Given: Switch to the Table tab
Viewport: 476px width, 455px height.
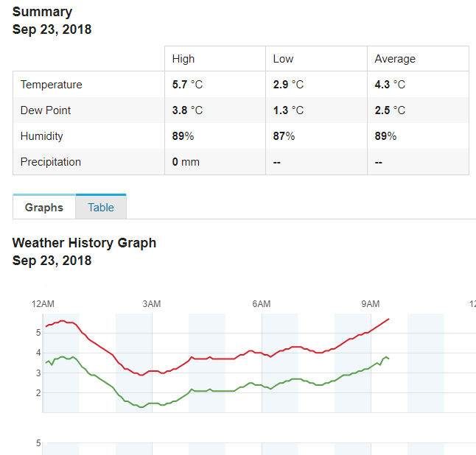Looking at the screenshot, I should tap(101, 208).
